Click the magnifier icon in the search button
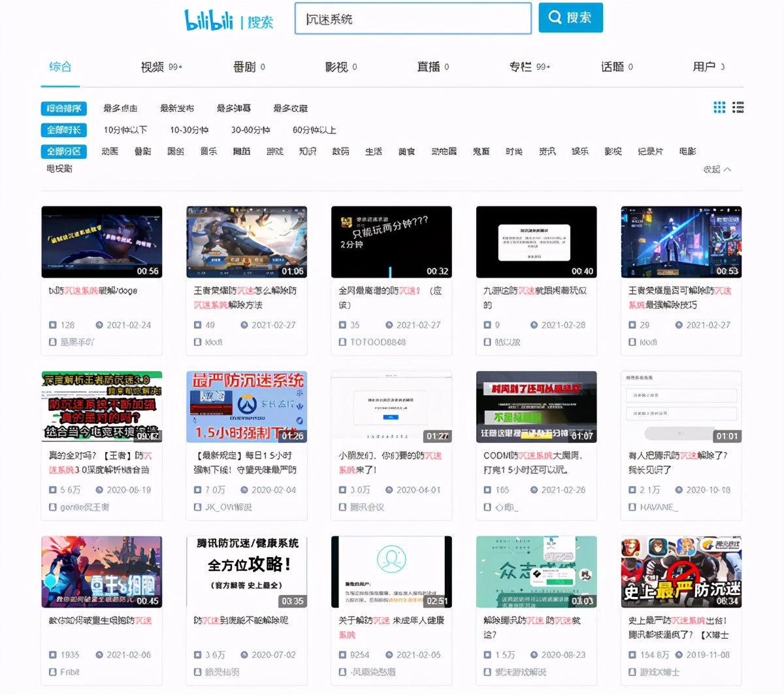784x695 pixels. click(x=555, y=18)
